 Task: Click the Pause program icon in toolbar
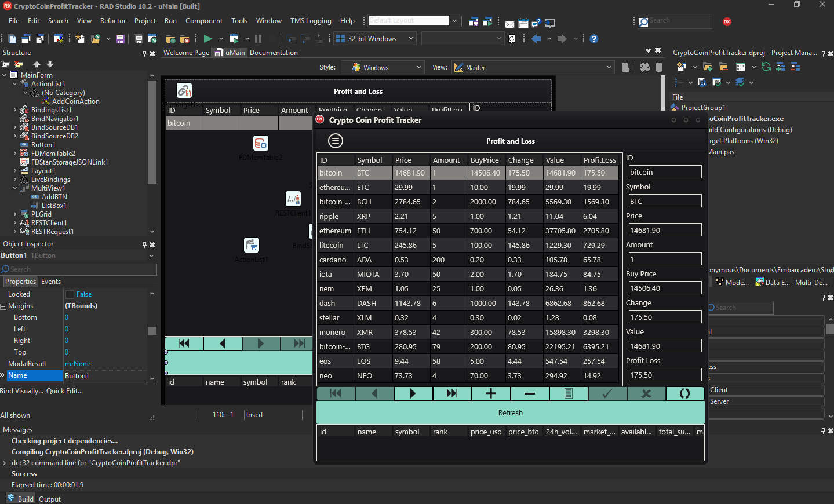coord(258,39)
